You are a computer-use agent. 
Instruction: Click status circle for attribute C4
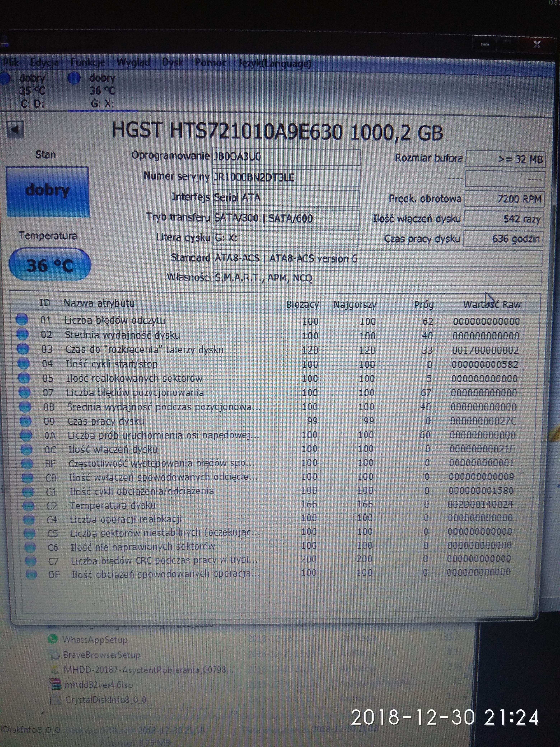[x=29, y=519]
